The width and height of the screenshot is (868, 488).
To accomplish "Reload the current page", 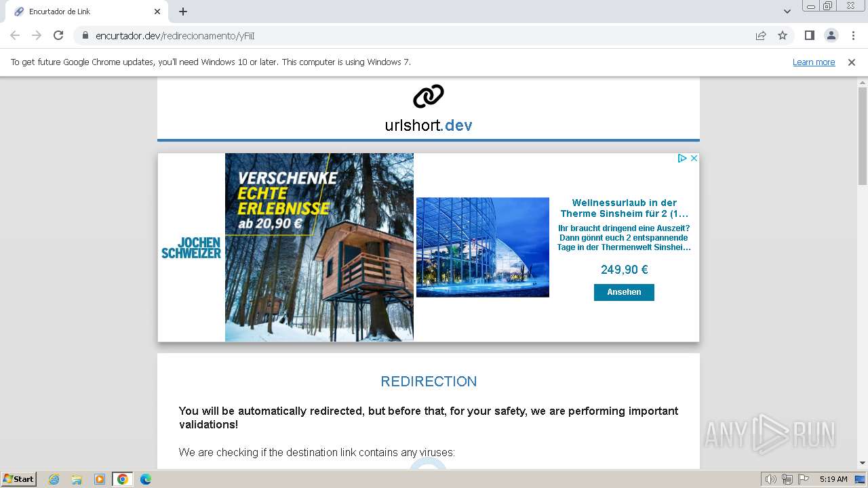I will (x=58, y=35).
